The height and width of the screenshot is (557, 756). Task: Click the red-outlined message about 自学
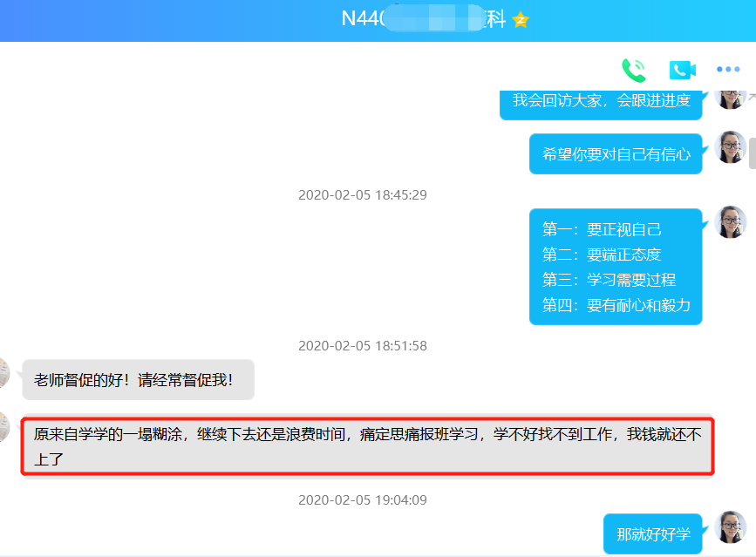(x=367, y=445)
